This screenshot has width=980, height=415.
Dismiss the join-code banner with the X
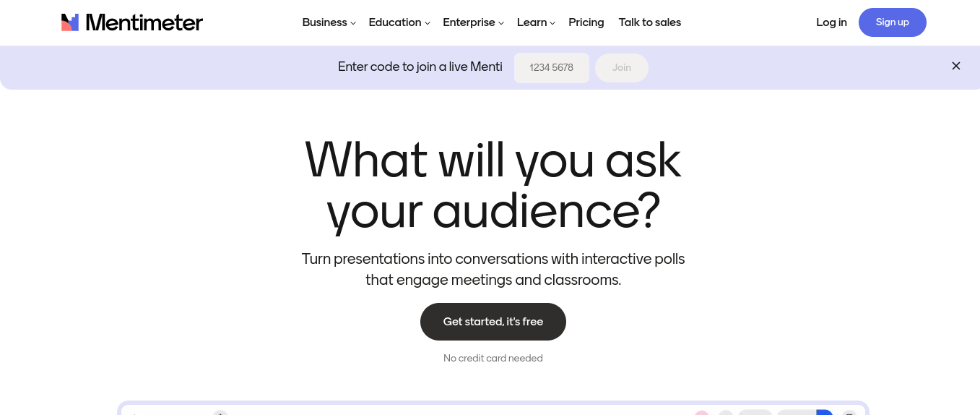point(956,66)
